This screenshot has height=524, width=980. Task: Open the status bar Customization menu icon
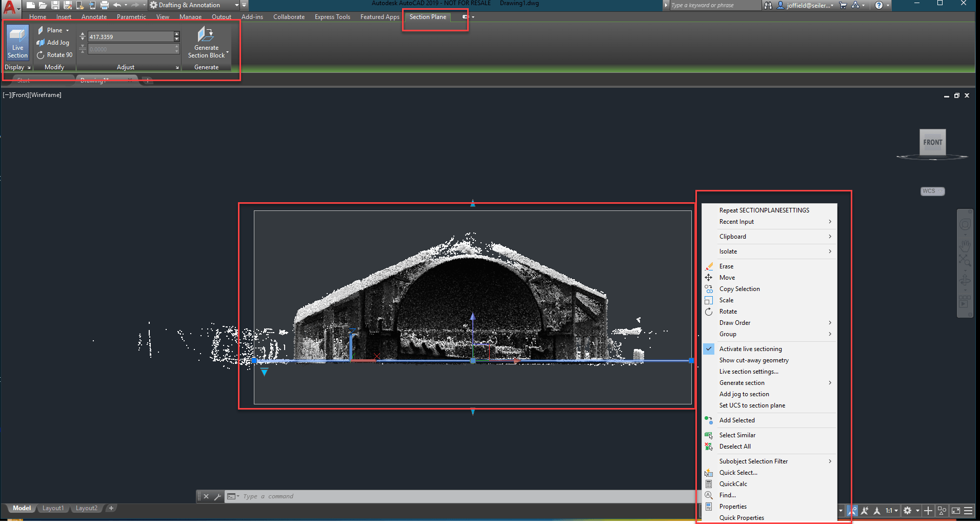pyautogui.click(x=968, y=511)
